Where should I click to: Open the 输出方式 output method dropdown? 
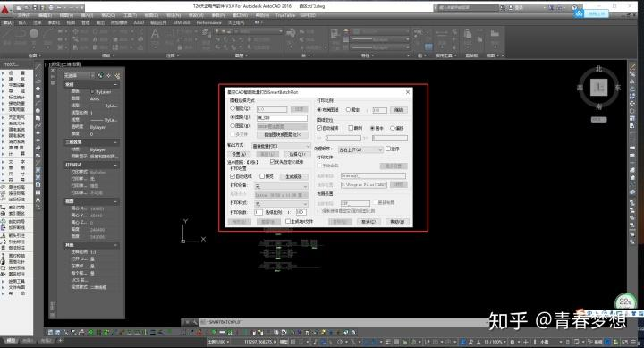click(281, 146)
